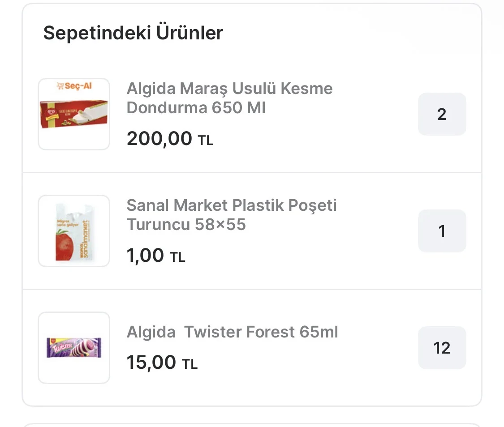Tap the Seç-Al badge on the ice cream image
Image resolution: width=504 pixels, height=427 pixels.
pos(78,86)
